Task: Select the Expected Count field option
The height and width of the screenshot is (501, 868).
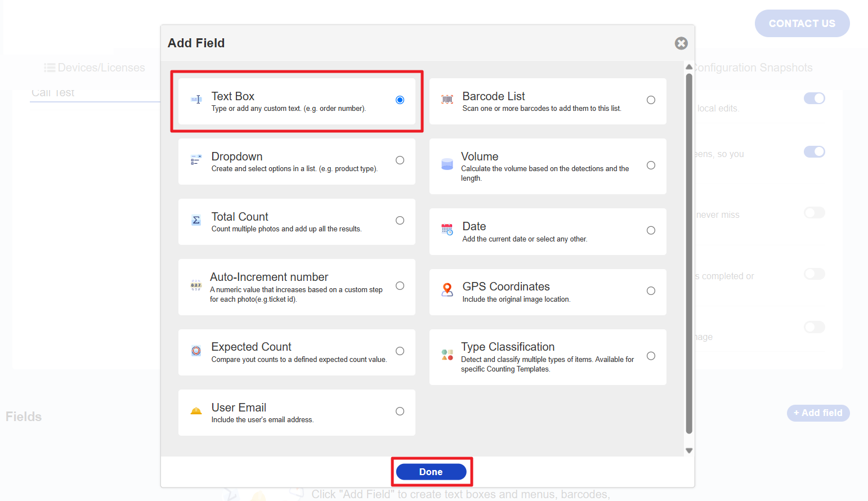Action: (x=400, y=351)
